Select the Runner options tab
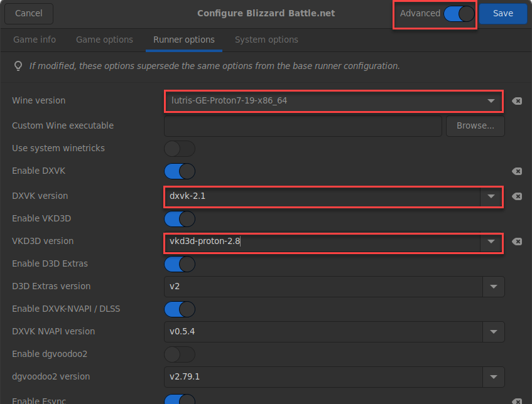Image resolution: width=532 pixels, height=404 pixels. point(184,40)
